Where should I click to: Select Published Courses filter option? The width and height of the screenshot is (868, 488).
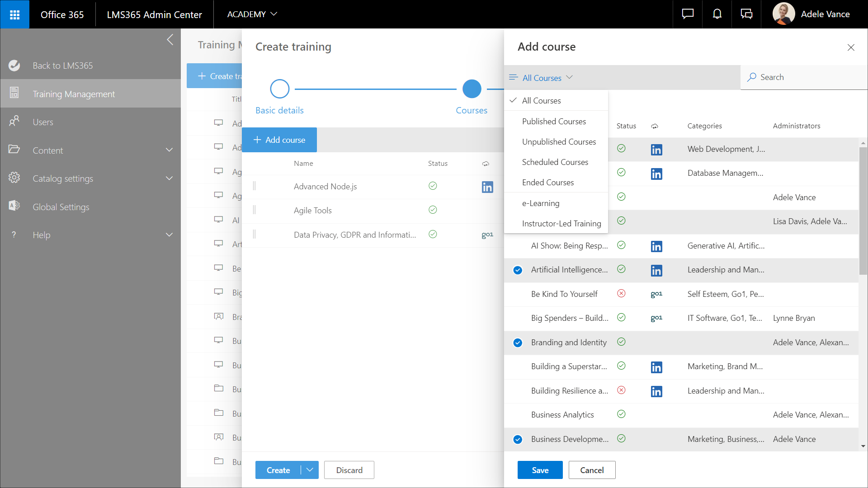pyautogui.click(x=554, y=122)
